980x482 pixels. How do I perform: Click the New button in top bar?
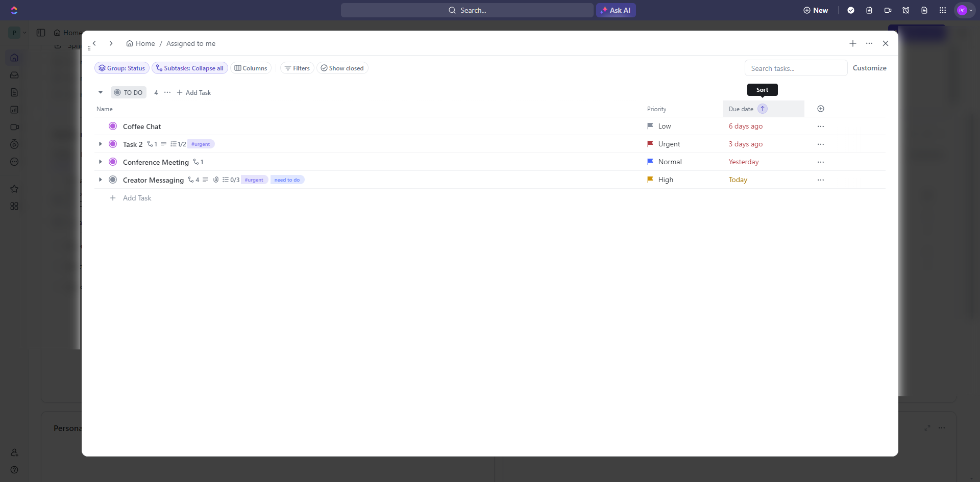[816, 10]
